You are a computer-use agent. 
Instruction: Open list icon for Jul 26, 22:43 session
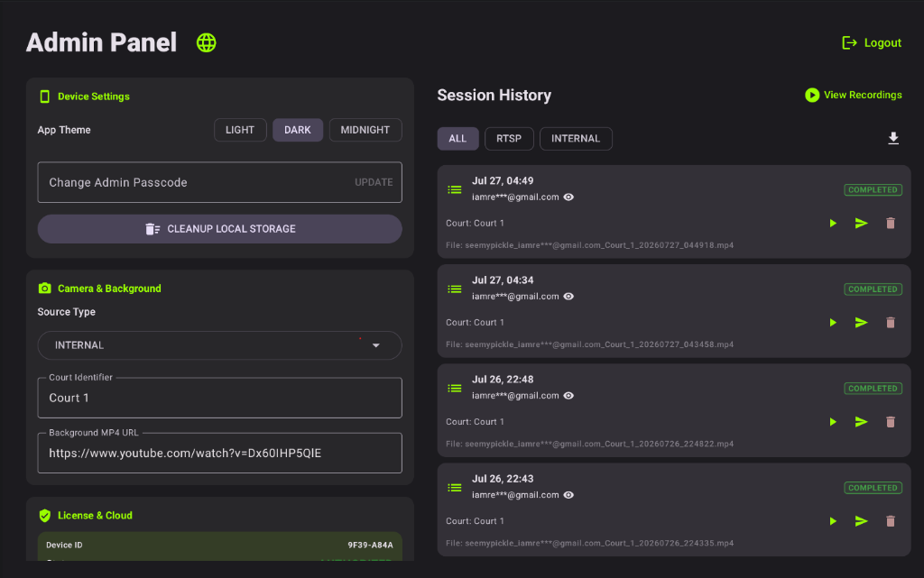pos(455,488)
